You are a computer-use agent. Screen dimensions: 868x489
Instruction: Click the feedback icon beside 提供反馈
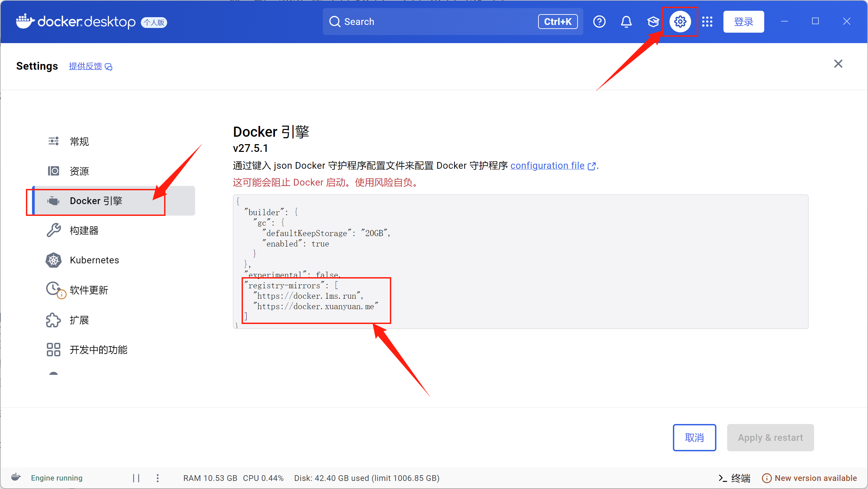(x=108, y=67)
